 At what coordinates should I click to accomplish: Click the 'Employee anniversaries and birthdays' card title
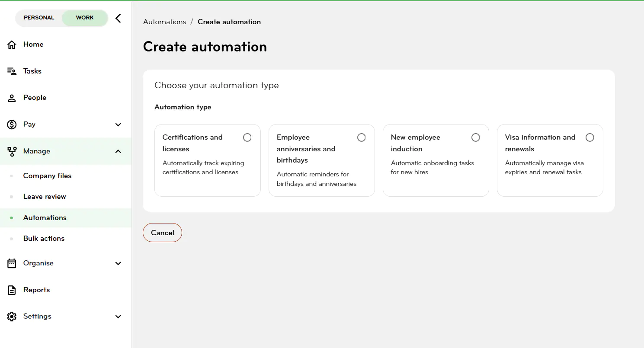306,149
